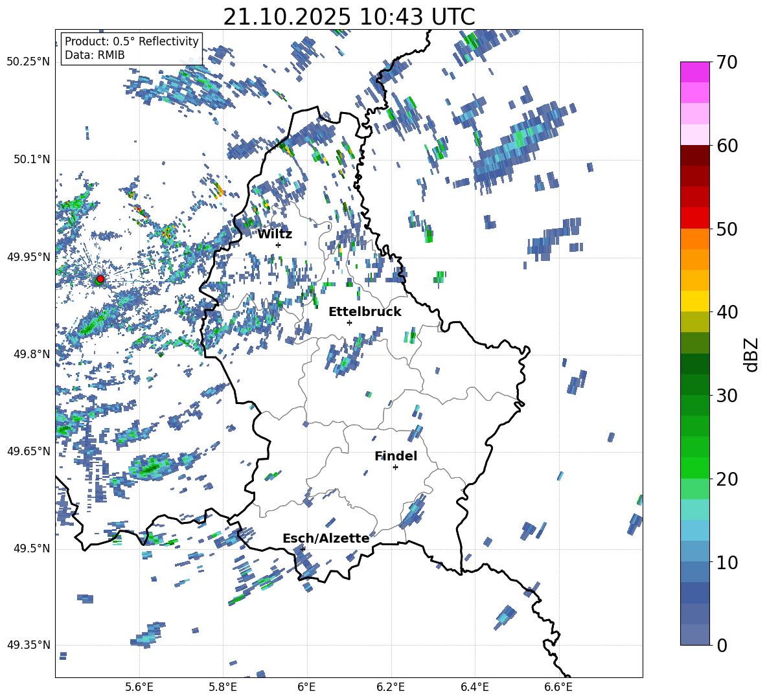Select the Esch/Alzette city label
This screenshot has width=767, height=700.
(326, 538)
